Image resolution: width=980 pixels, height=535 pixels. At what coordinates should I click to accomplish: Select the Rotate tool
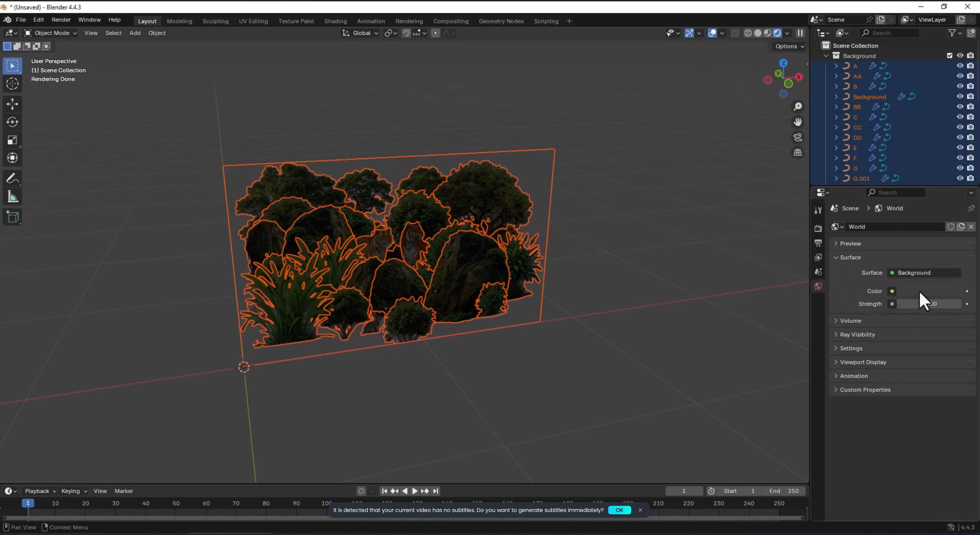pos(12,122)
